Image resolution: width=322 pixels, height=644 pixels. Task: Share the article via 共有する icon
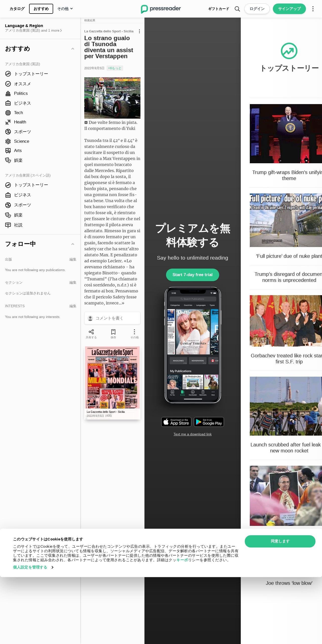click(x=91, y=332)
